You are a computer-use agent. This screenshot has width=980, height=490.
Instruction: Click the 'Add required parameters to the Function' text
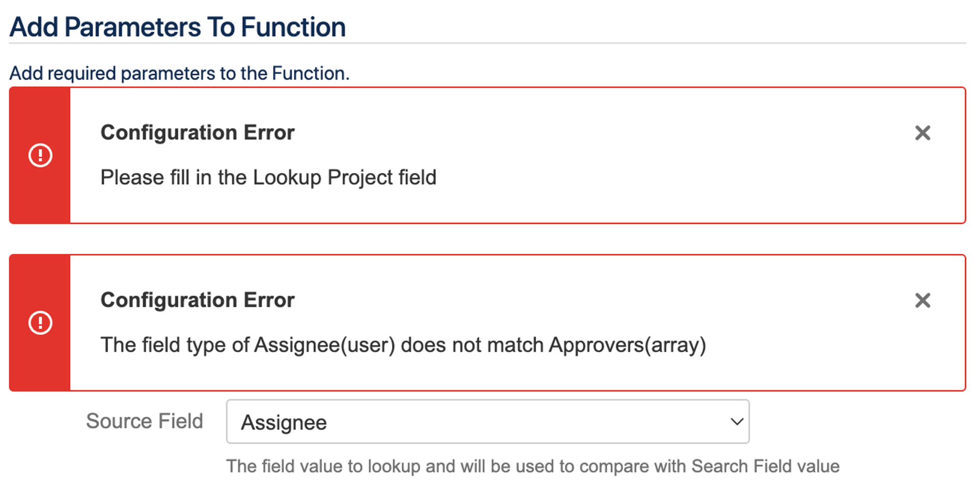tap(179, 73)
